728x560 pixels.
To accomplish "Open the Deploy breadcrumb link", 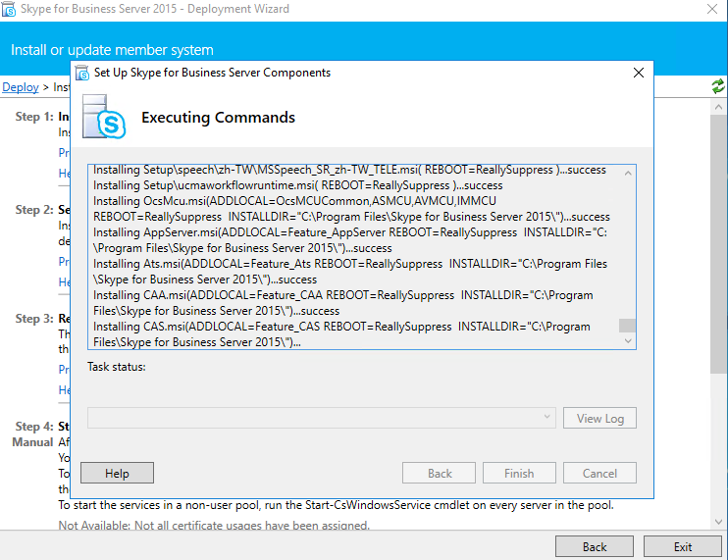I will coord(21,87).
